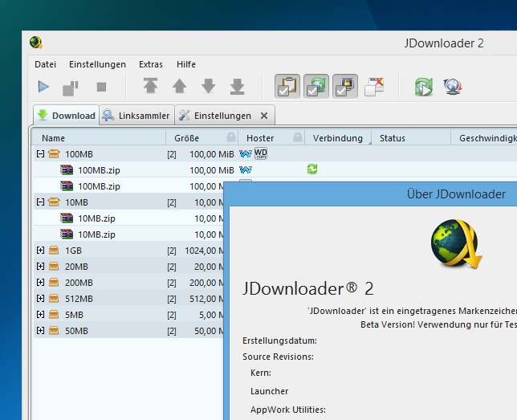Screen dimensions: 517x420
Task: Expand the 200MB package
Action: click(x=41, y=283)
